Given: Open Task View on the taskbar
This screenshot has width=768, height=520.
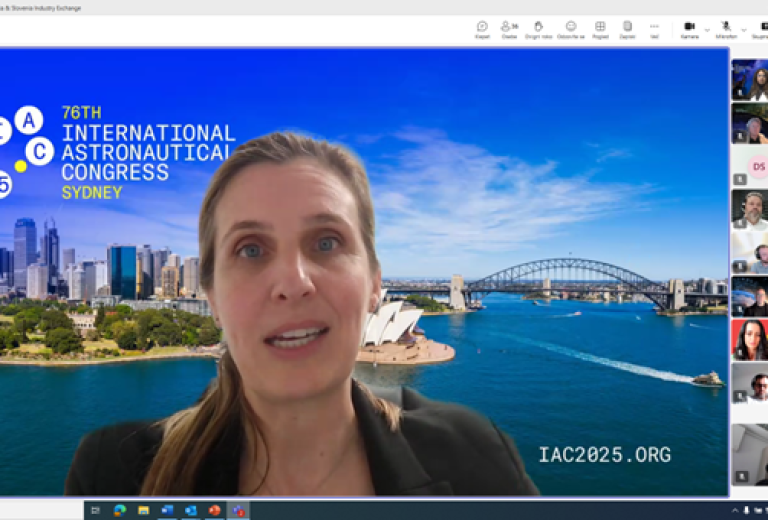Looking at the screenshot, I should point(96,511).
